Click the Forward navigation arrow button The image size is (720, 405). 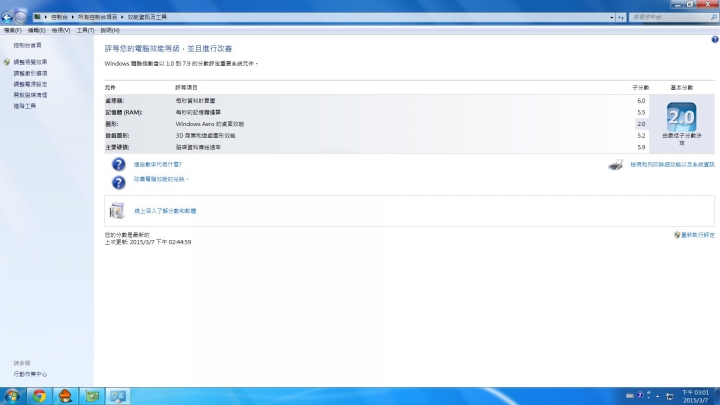20,17
